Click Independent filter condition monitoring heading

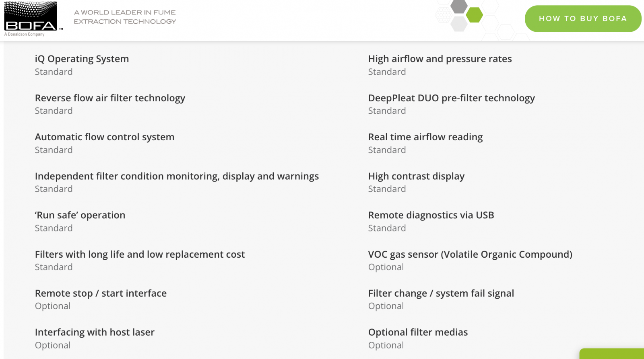pos(177,176)
